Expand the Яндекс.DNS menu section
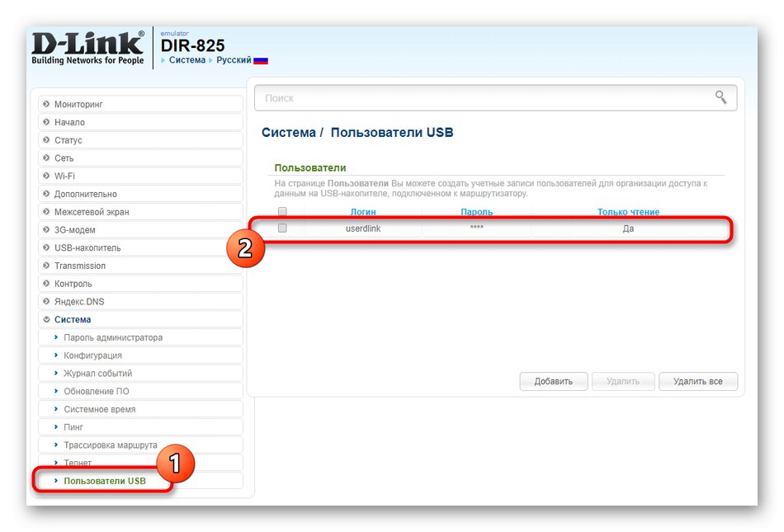The height and width of the screenshot is (532, 784). (x=140, y=302)
